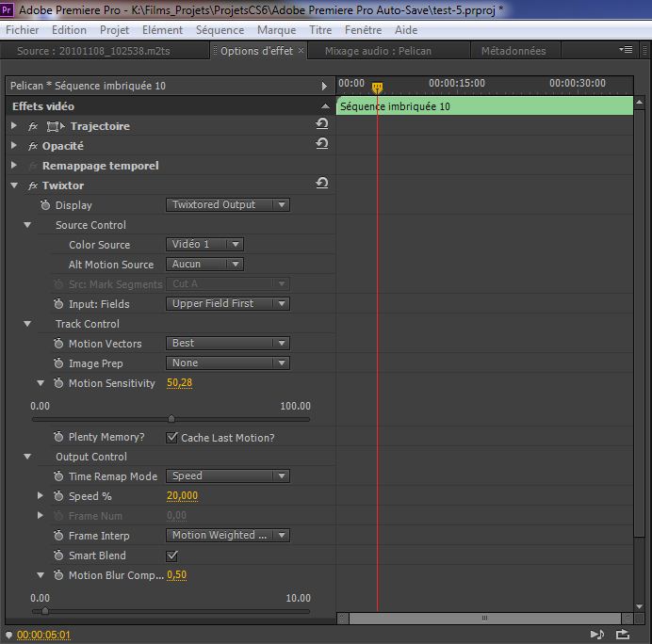Screen dimensions: 652x644
Task: Collapse the Track Control group
Action: click(27, 324)
